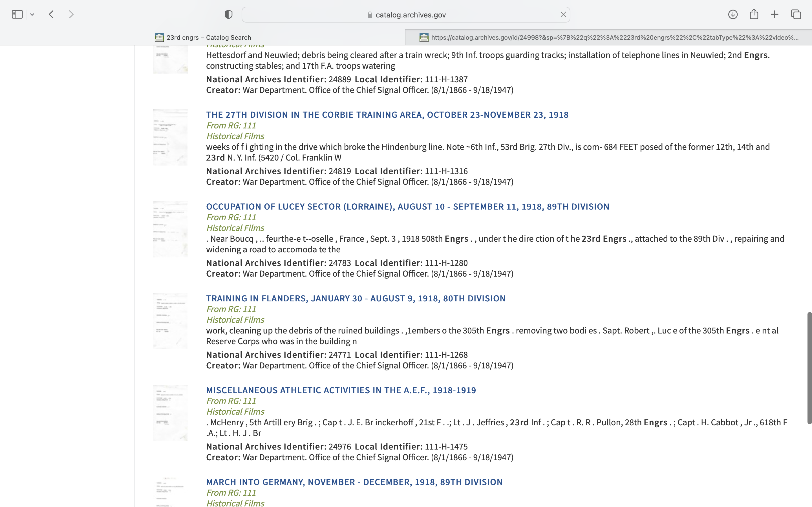Viewport: 812px width, 507px height.
Task: Select the catalog.archives.gov/id/24998 tab
Action: click(609, 37)
